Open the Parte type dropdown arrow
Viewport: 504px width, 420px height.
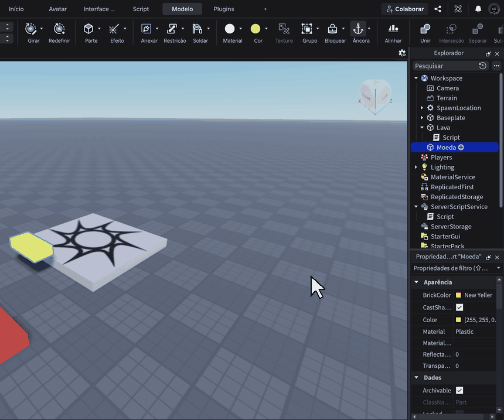point(99,29)
